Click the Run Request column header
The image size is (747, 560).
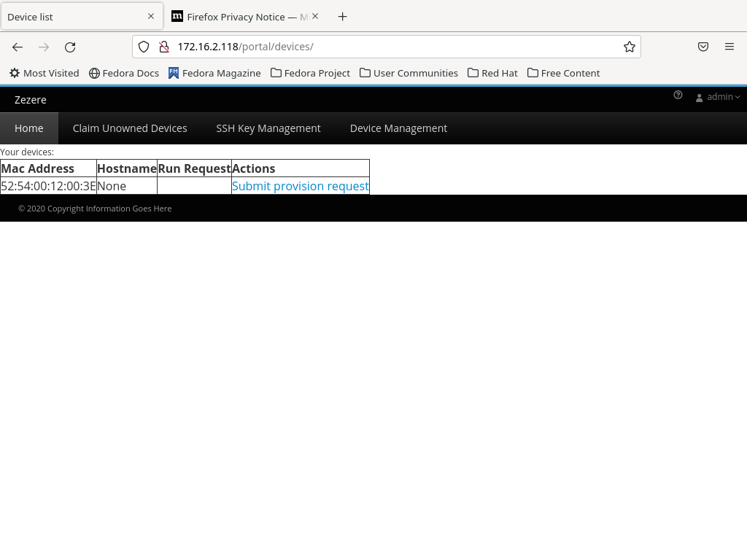(x=194, y=168)
